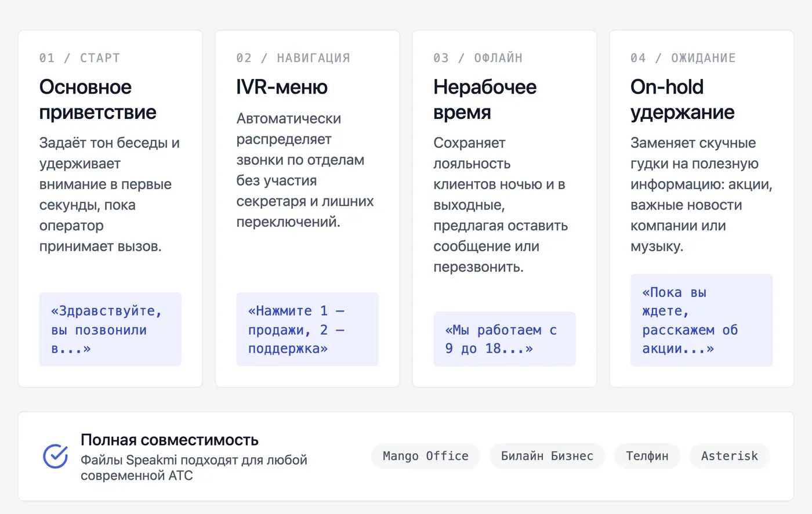Select the «Мы работаем с 9 до 18...» sample
812x514 pixels.
point(505,339)
